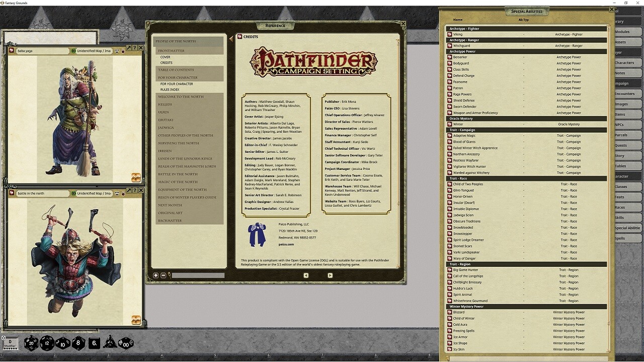Image resolution: width=644 pixels, height=362 pixels.
Task: Click the maximize arrow icon on the baba yaga window
Action: tap(129, 48)
